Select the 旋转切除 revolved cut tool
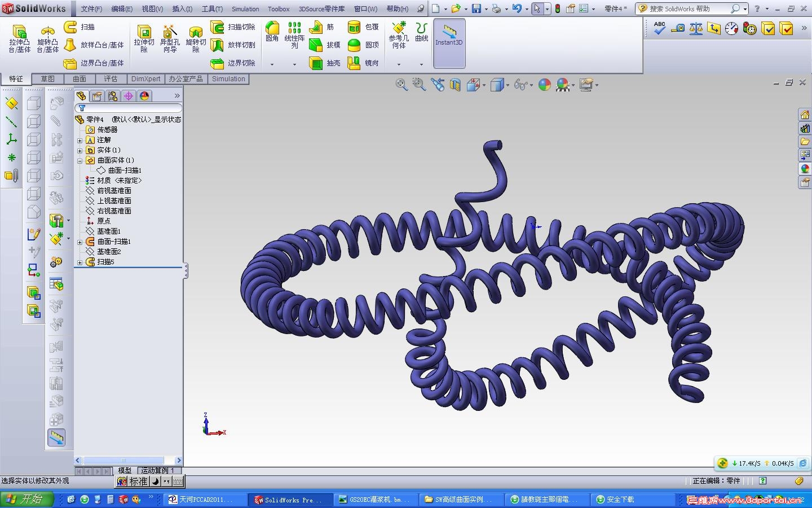The height and width of the screenshot is (508, 812). point(196,38)
